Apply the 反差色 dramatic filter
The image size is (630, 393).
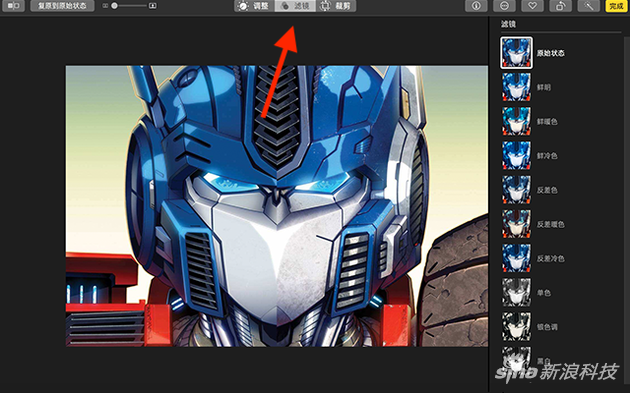pos(516,190)
